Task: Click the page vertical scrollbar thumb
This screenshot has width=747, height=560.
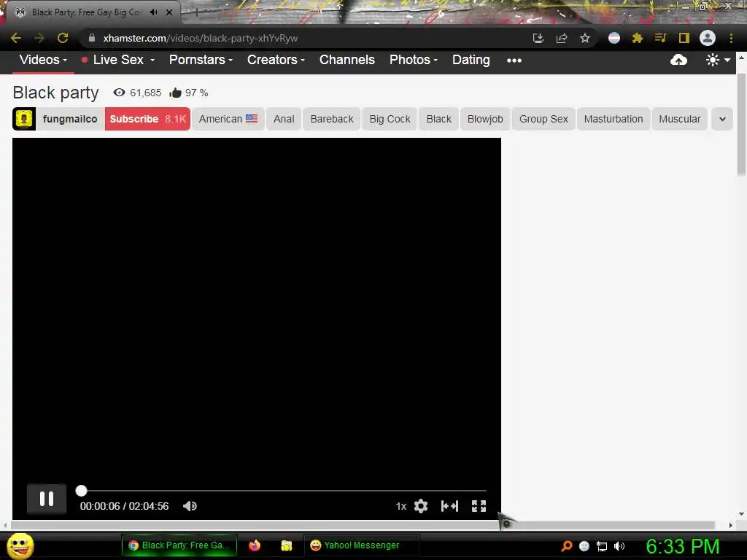Action: click(742, 124)
